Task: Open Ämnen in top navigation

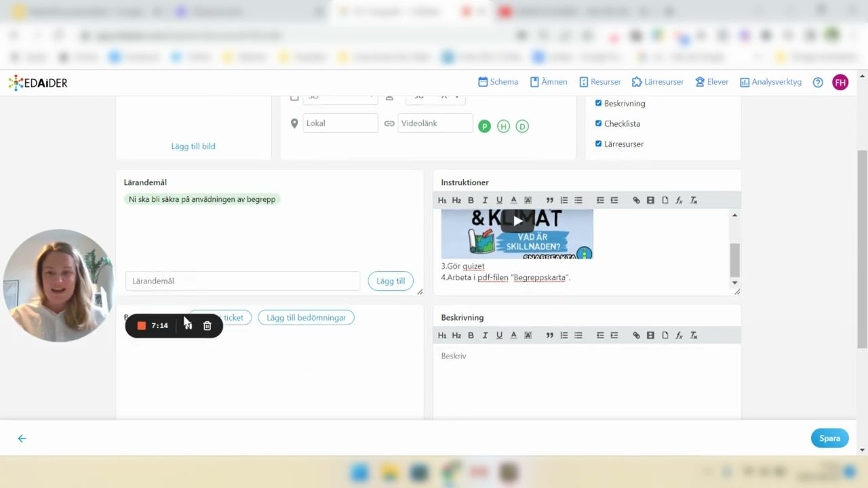Action: (x=549, y=82)
